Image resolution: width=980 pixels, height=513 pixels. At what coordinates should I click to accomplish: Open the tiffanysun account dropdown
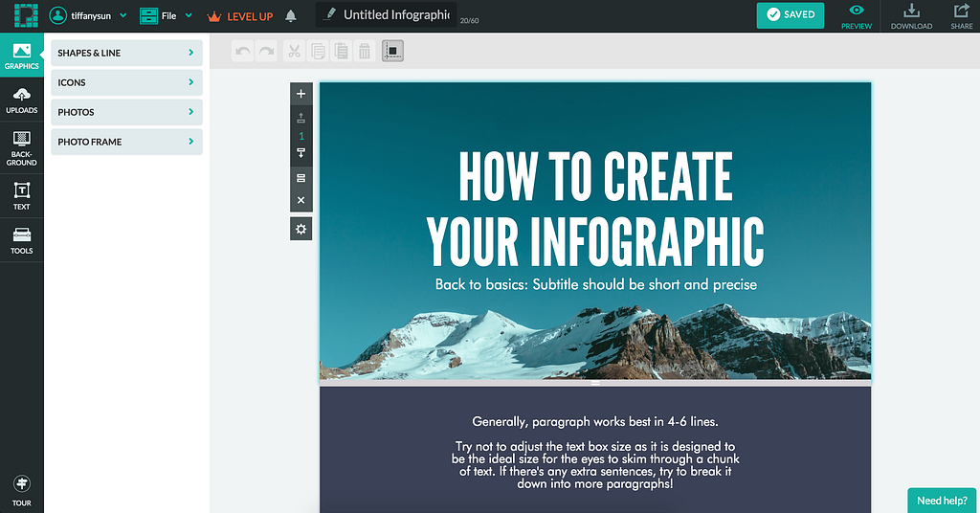coord(88,16)
